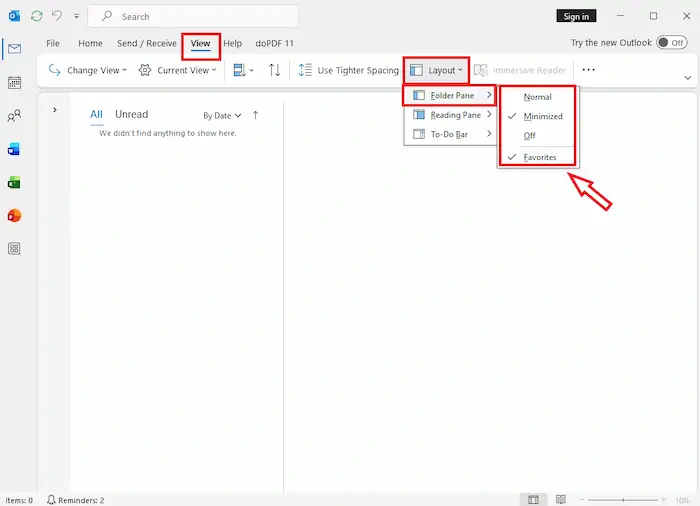Filter by Unread messages
The width and height of the screenshot is (700, 506).
(132, 114)
